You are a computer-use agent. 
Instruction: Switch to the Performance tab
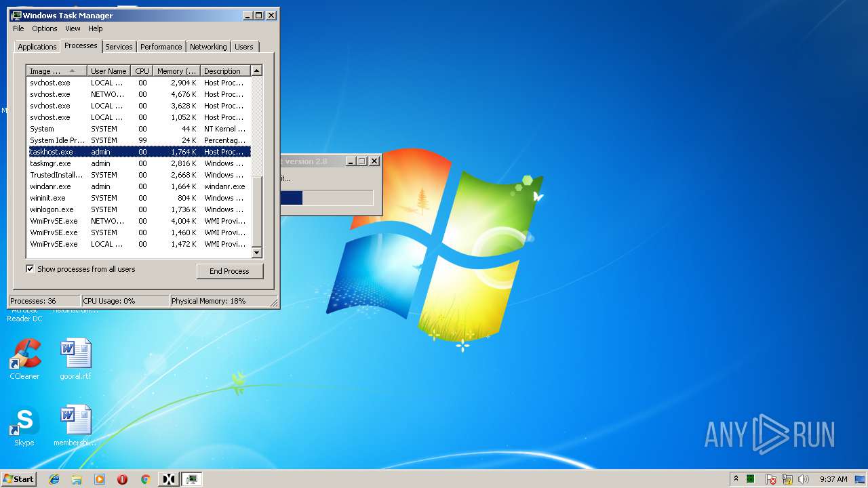coord(161,47)
